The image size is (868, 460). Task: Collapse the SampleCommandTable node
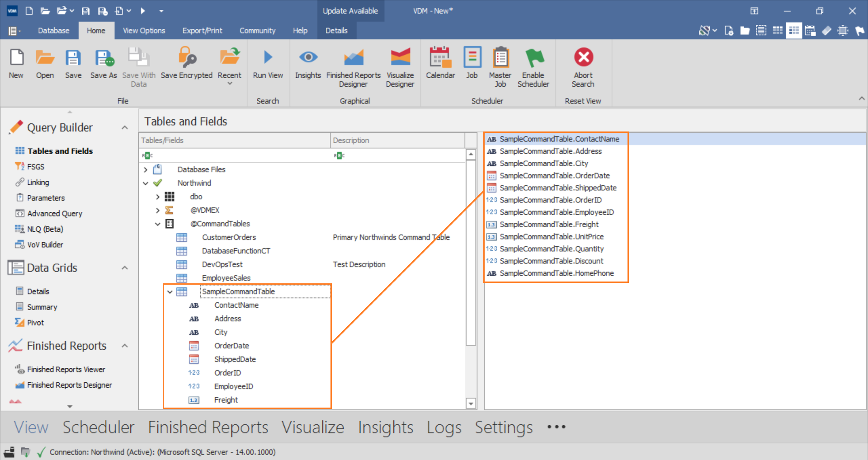point(170,292)
